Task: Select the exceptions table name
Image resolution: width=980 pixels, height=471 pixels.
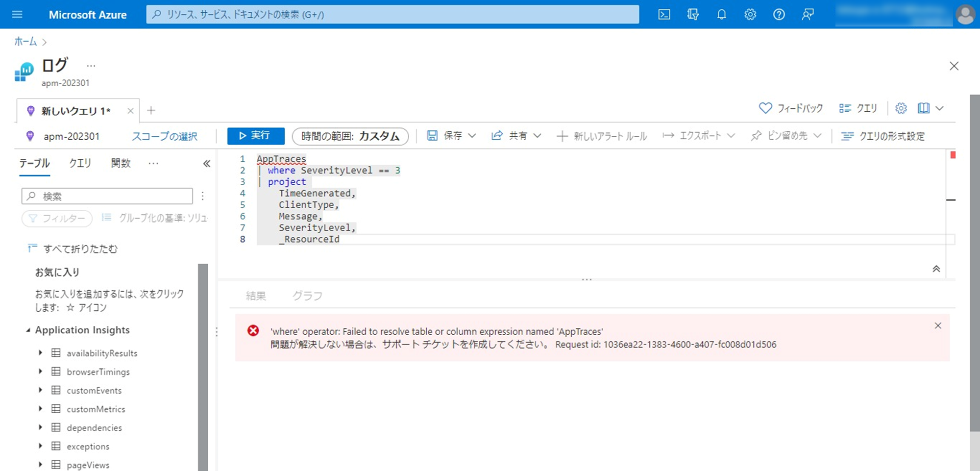Action: coord(88,446)
